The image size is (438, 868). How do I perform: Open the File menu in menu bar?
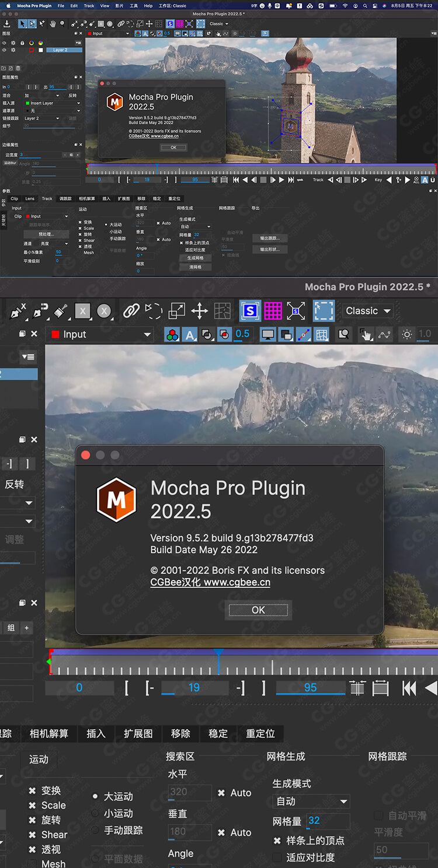coord(61,5)
